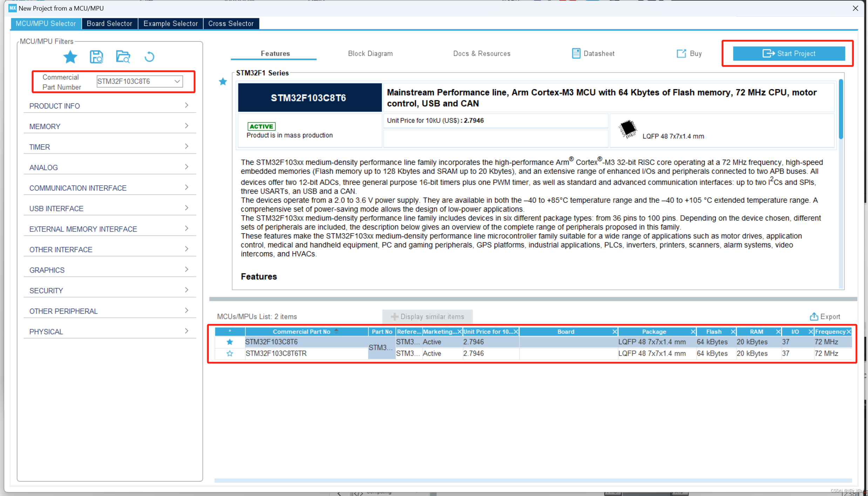Click the favorite star icon for STM32F103C8T6TR
The image size is (868, 496).
(x=229, y=353)
